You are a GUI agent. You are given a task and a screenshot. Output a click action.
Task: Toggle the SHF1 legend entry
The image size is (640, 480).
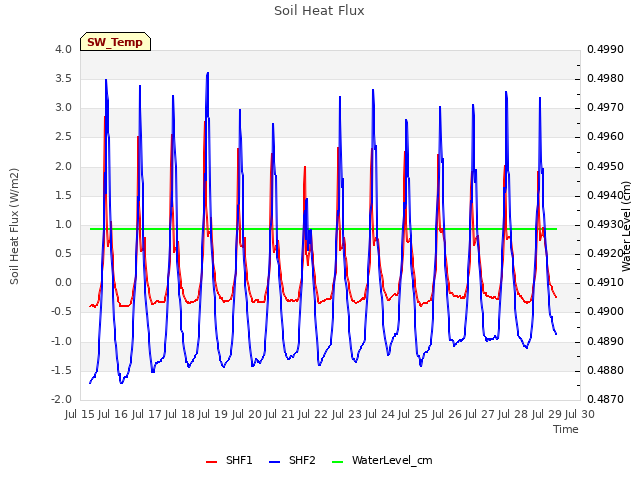tap(229, 460)
